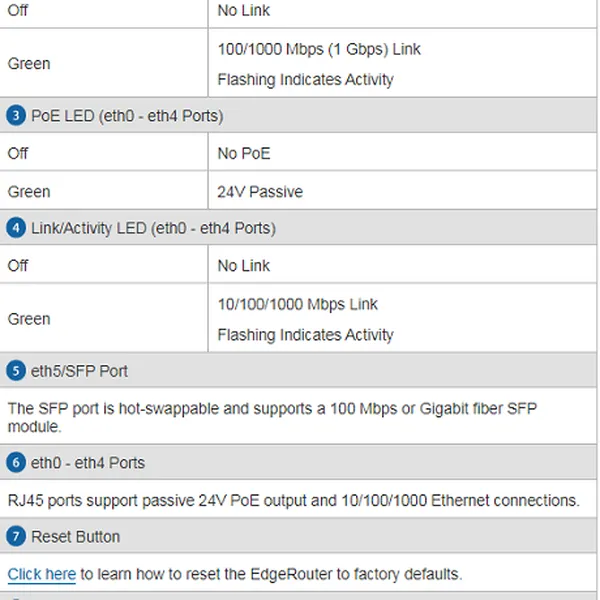Select the "eth0 - eth4 Ports" section heading text
This screenshot has width=600, height=600.
coord(88,463)
